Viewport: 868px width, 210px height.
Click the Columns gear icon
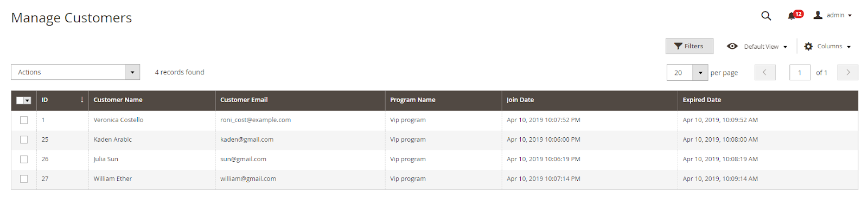pos(808,47)
